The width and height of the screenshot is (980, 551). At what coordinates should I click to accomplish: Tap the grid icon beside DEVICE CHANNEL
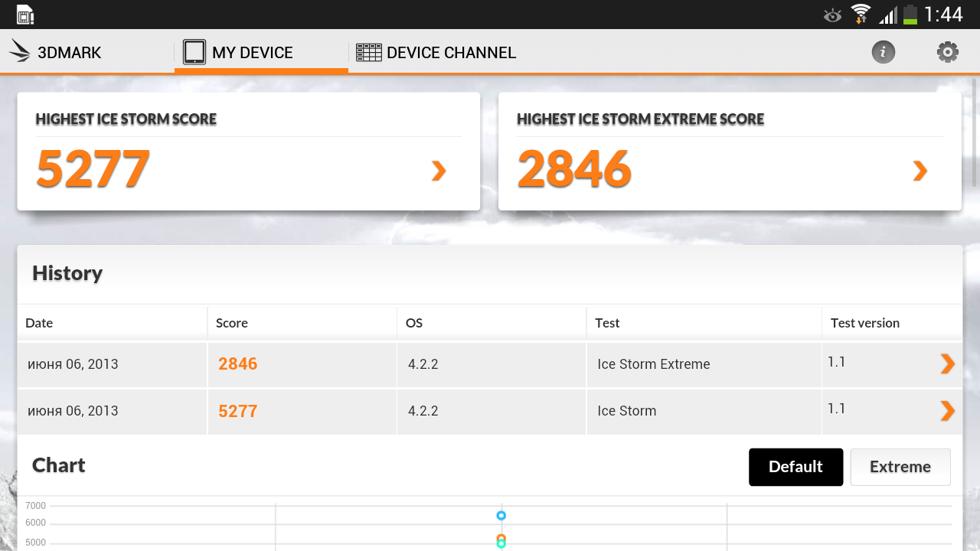[x=369, y=52]
